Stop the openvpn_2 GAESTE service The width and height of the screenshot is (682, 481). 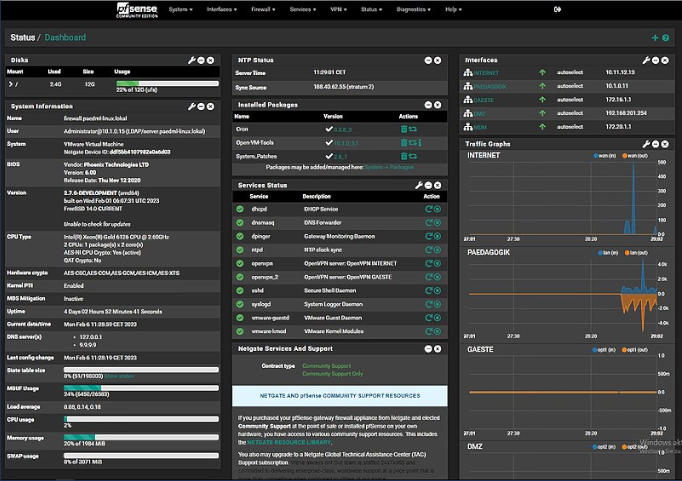point(437,277)
